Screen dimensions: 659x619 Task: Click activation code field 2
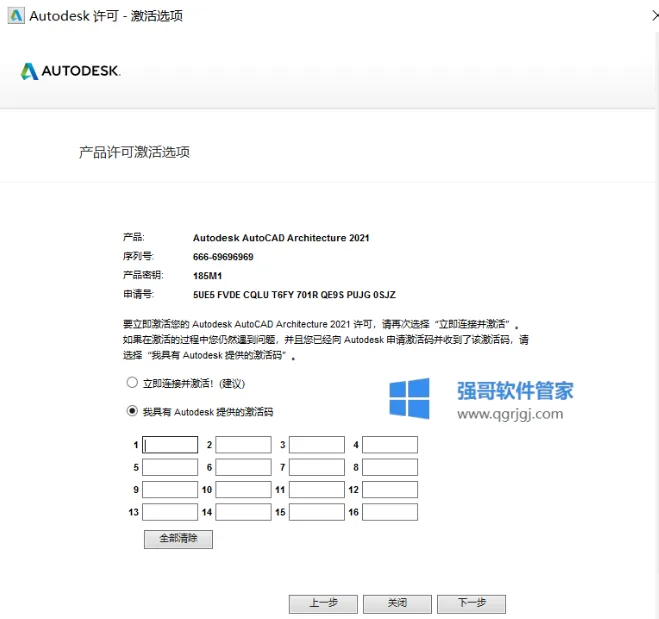[243, 445]
